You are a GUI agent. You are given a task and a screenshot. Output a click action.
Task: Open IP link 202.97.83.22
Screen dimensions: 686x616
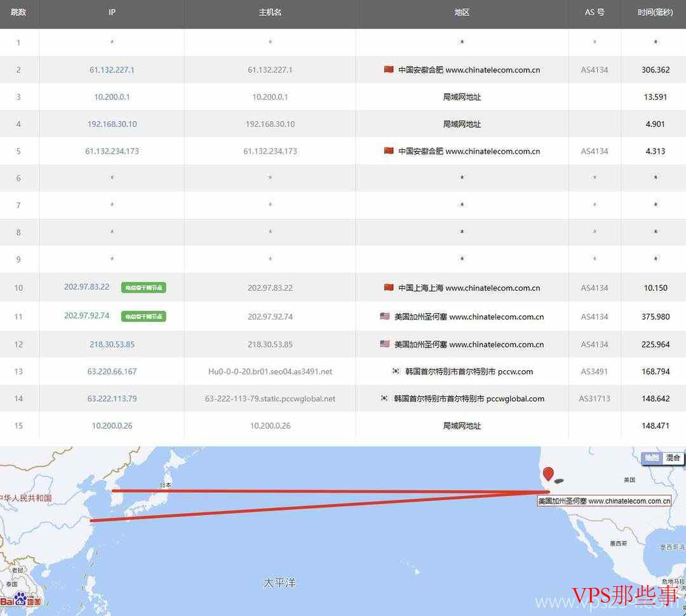86,287
